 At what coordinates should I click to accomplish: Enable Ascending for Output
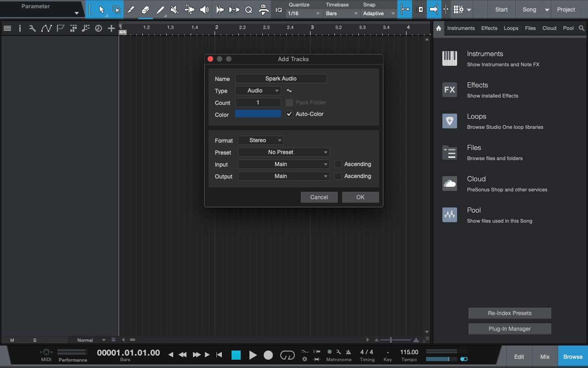pyautogui.click(x=338, y=176)
